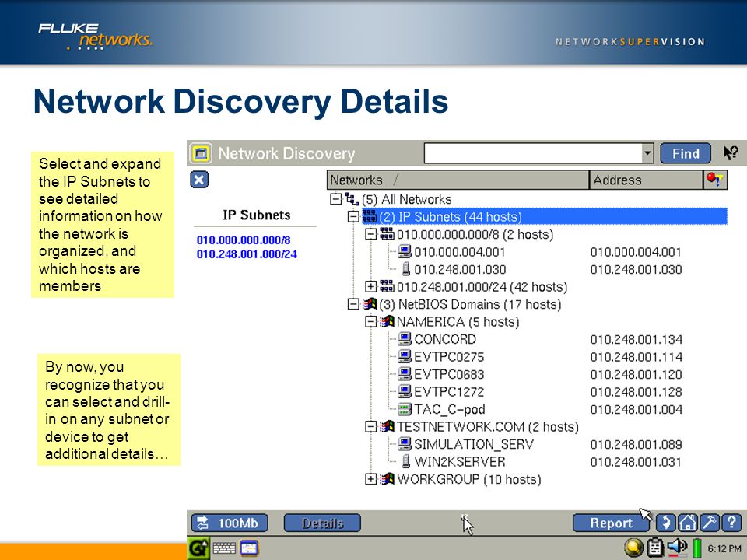Click the 010.000.004.001 host computer icon
The width and height of the screenshot is (747, 560).
point(405,251)
